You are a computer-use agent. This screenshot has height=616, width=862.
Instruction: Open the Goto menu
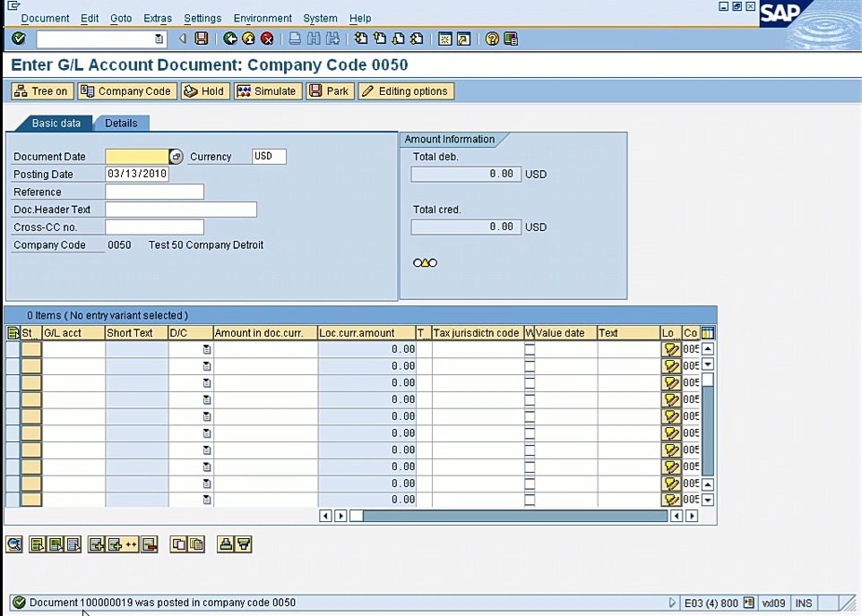(121, 18)
